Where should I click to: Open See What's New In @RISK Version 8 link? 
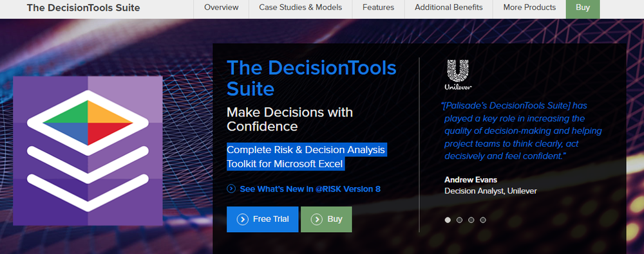(x=310, y=189)
